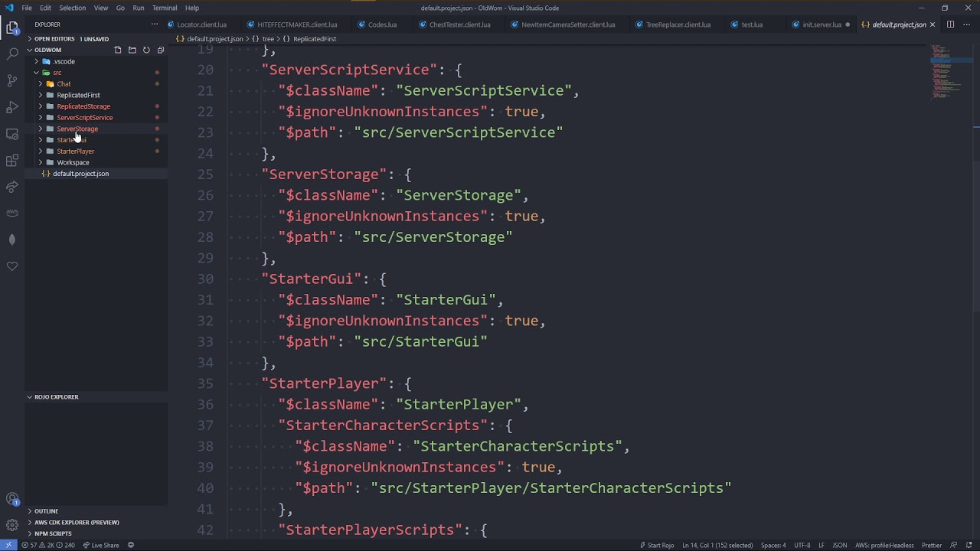This screenshot has width=980, height=551.
Task: Switch to test.lua tab
Action: coord(751,24)
